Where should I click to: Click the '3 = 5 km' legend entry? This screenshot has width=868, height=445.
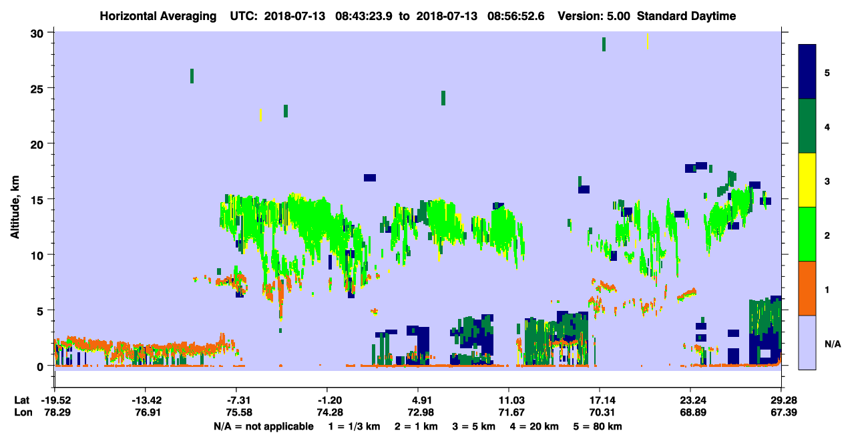coord(475,426)
